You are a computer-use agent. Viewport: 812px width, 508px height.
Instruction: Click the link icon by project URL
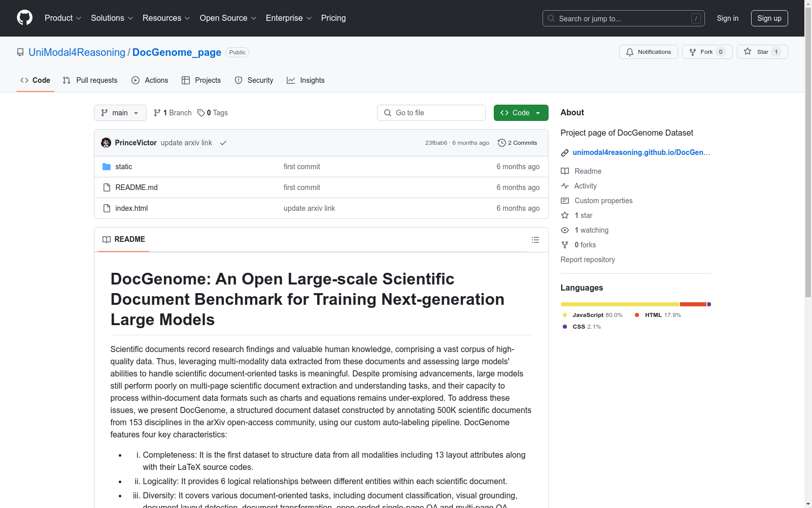pyautogui.click(x=565, y=153)
